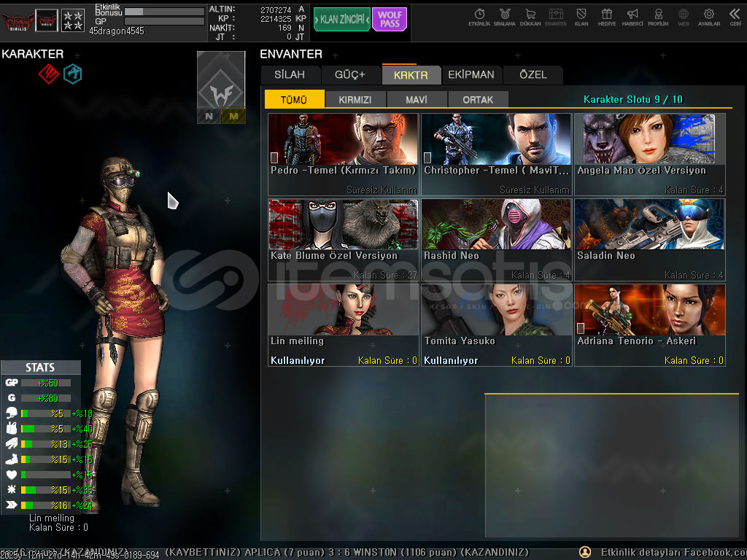Screen dimensions: 747x560
Task: Select Lin meiling character card
Action: (343, 326)
